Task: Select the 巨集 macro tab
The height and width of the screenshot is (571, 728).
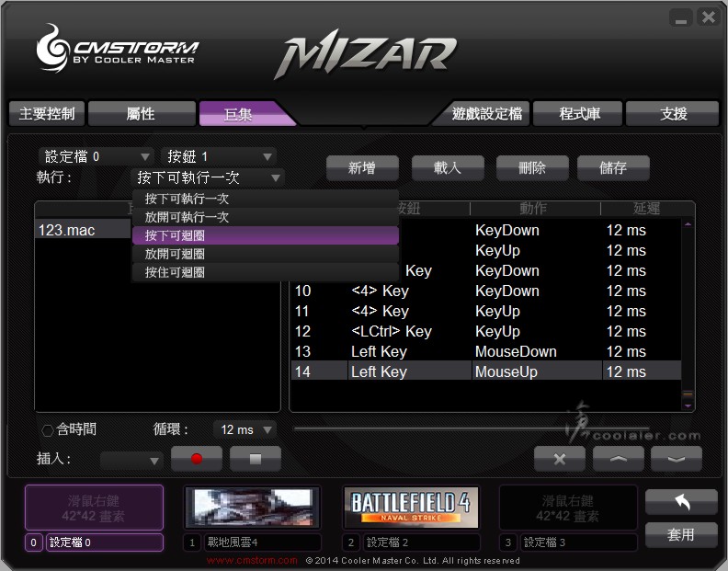Action: pyautogui.click(x=242, y=114)
